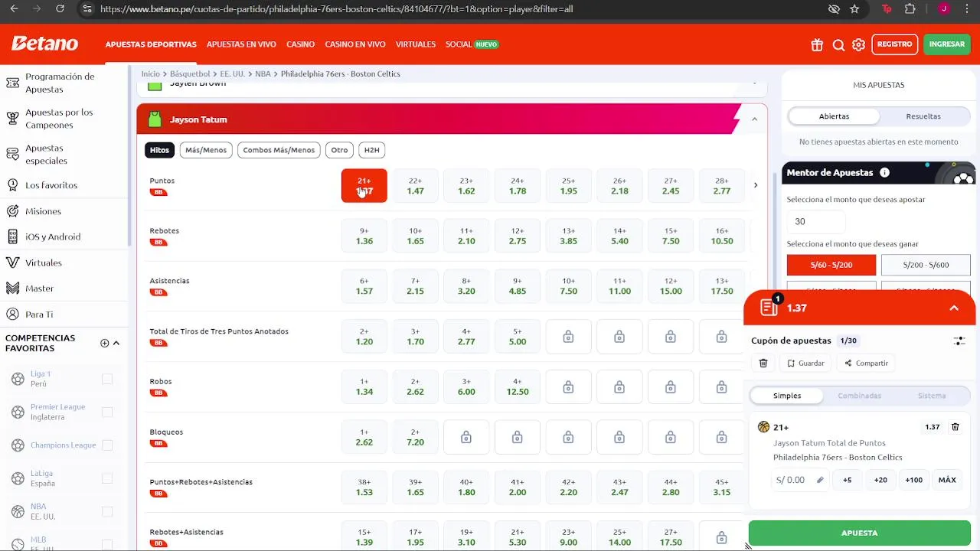
Task: Click the bet amount field showing 30
Action: click(x=816, y=221)
